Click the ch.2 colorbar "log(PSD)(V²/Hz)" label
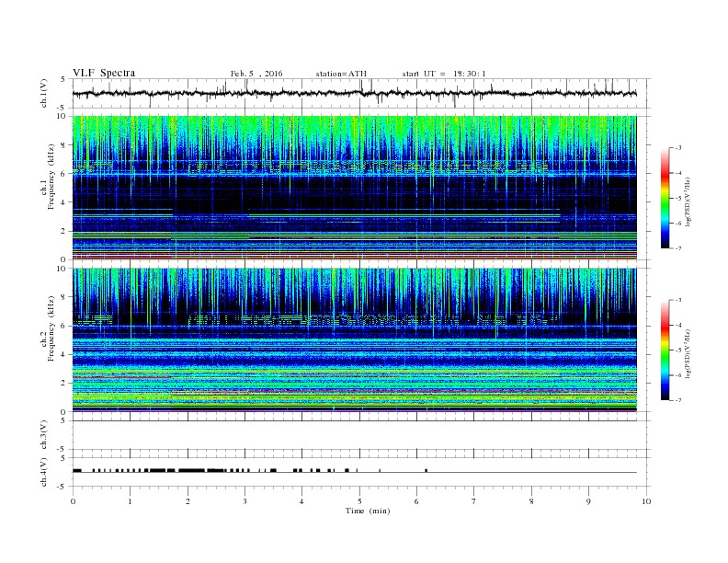728x563 pixels. tap(688, 353)
